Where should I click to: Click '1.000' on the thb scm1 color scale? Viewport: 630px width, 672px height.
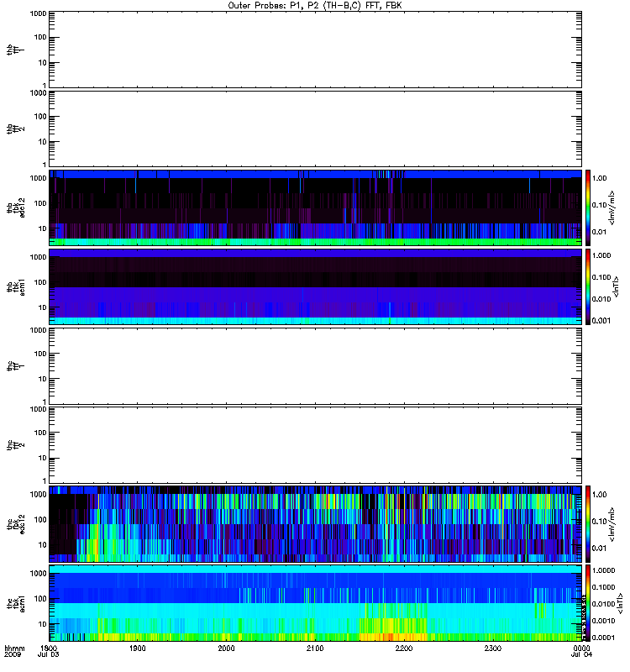[601, 255]
